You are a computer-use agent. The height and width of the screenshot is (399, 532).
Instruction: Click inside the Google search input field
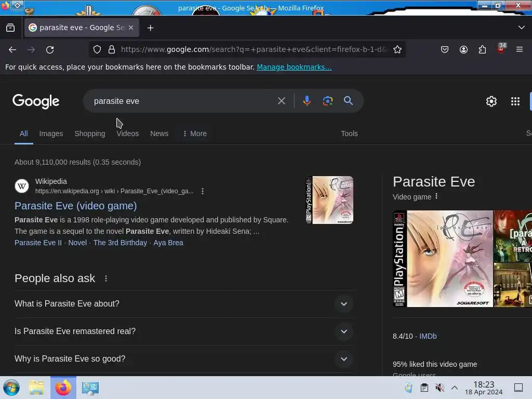(183, 101)
